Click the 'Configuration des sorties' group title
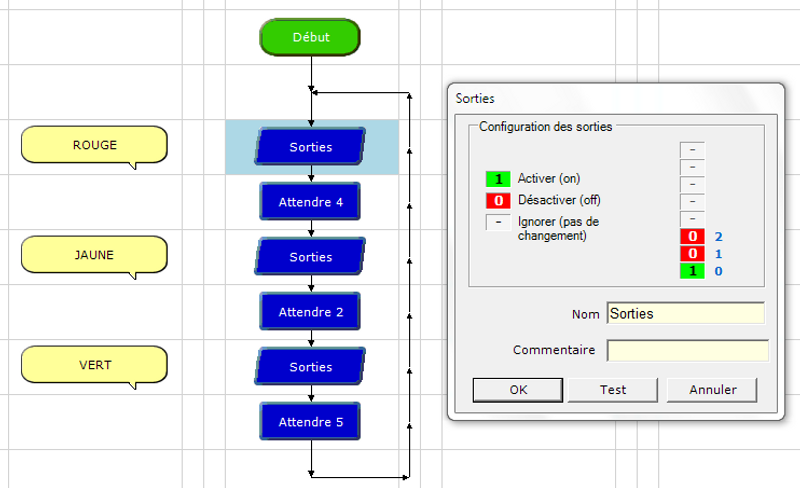800x488 pixels. pos(545,127)
